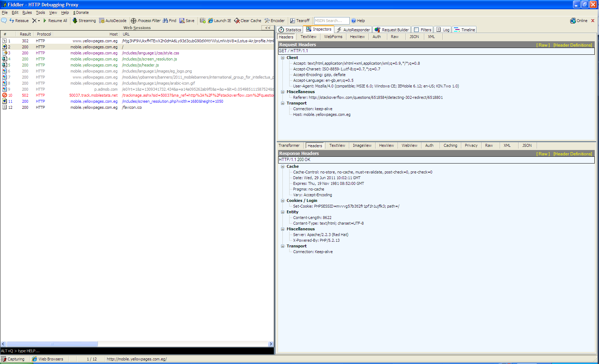Select session 6 eg_logo.png image icon
Screen dimensions: 599x364
(x=5, y=71)
